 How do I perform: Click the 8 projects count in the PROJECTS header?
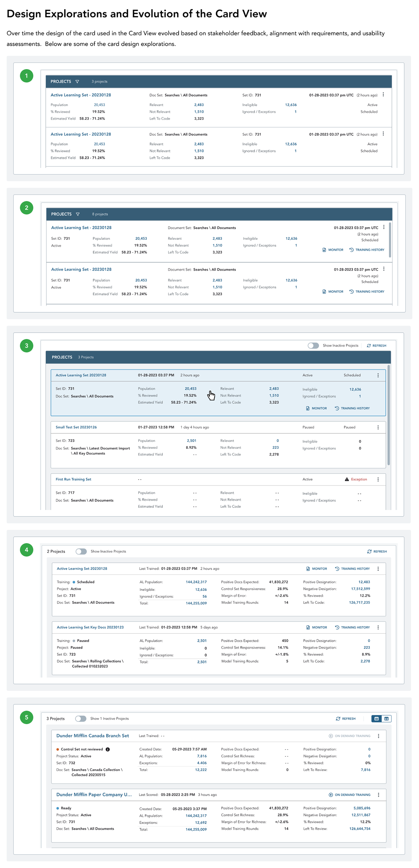pos(100,214)
